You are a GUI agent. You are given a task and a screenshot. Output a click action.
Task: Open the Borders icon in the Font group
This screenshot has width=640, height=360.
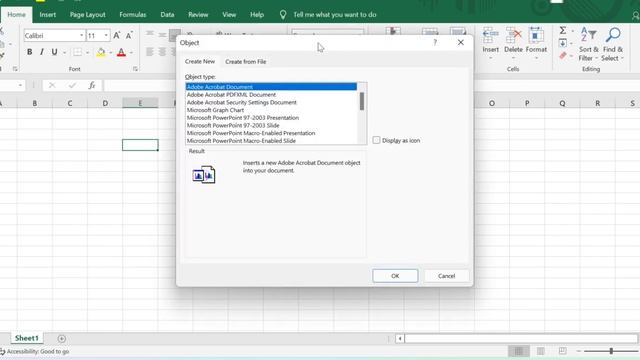point(77,52)
